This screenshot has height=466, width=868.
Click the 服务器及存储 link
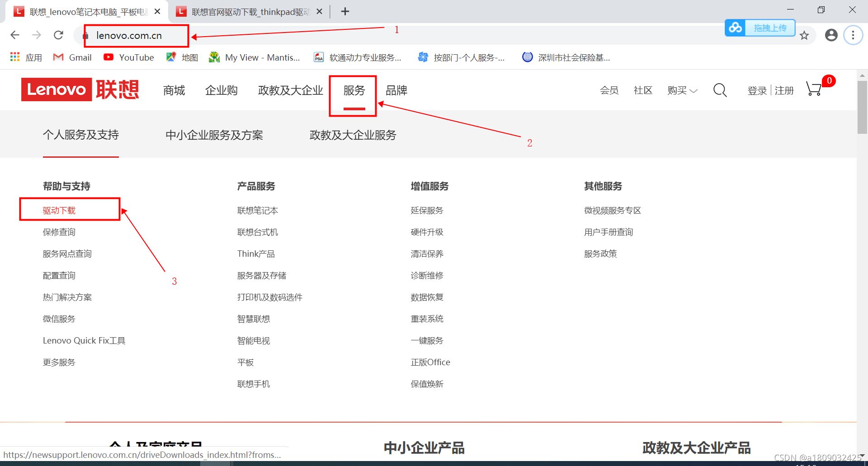pyautogui.click(x=262, y=276)
